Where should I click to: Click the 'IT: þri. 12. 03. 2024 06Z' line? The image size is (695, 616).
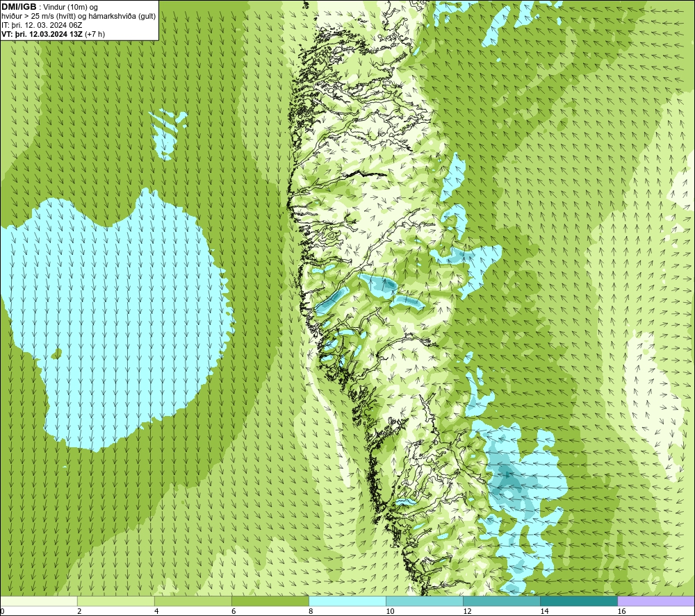click(42, 25)
